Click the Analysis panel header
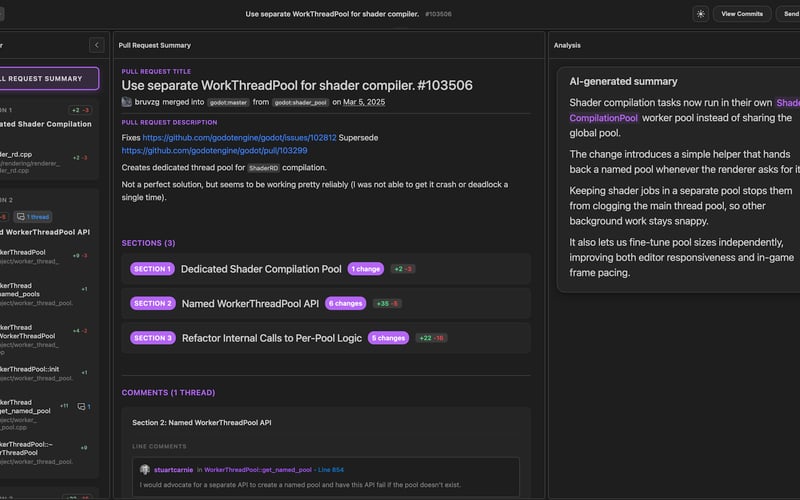This screenshot has height=500, width=800. coord(567,45)
